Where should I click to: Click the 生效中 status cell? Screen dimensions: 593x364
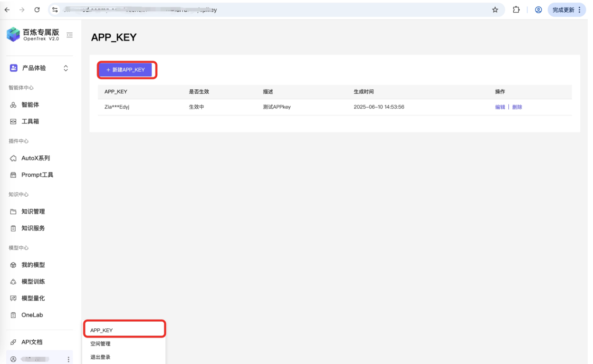[x=197, y=107]
